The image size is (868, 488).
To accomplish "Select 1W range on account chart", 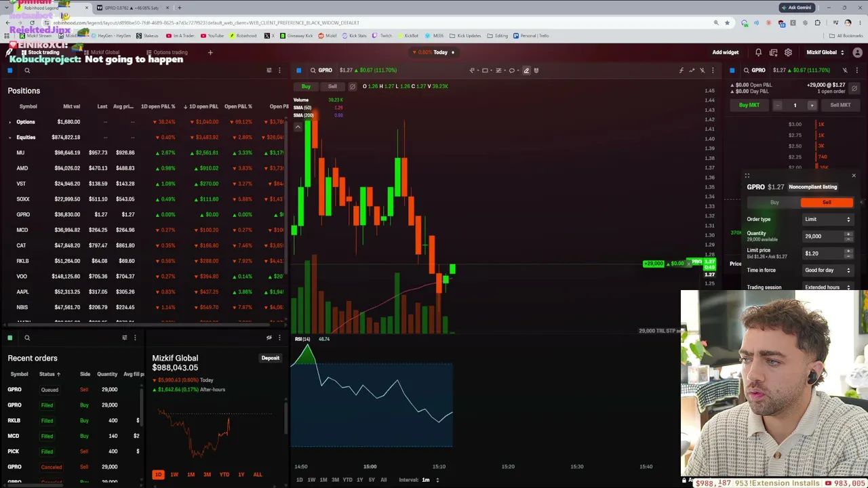I will coord(174,474).
